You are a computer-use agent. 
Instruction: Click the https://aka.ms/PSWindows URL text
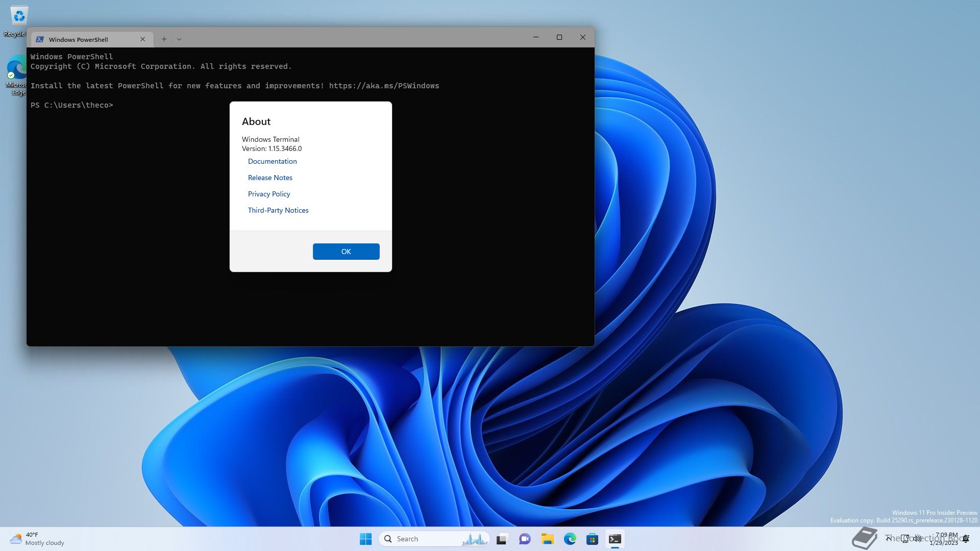pyautogui.click(x=384, y=86)
